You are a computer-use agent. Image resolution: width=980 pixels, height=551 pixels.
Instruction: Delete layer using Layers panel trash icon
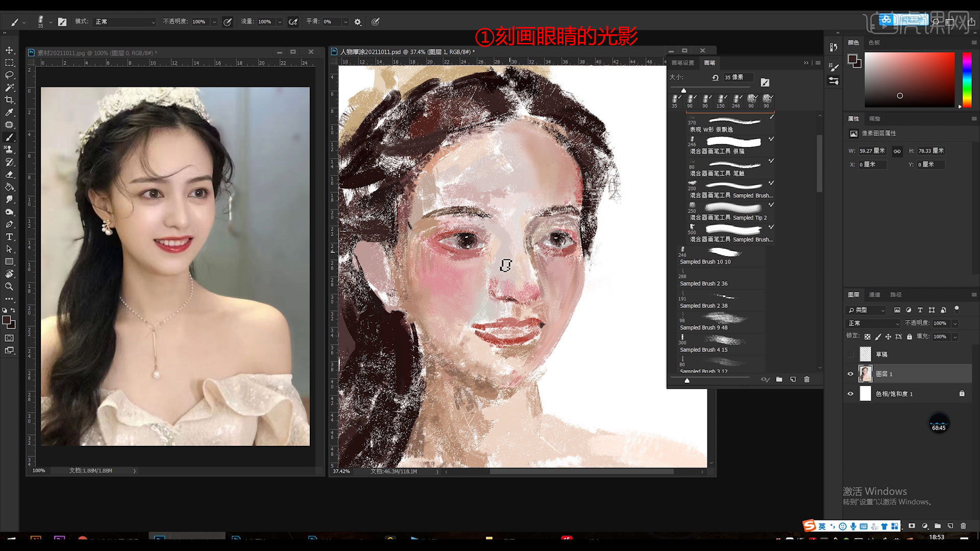(963, 525)
